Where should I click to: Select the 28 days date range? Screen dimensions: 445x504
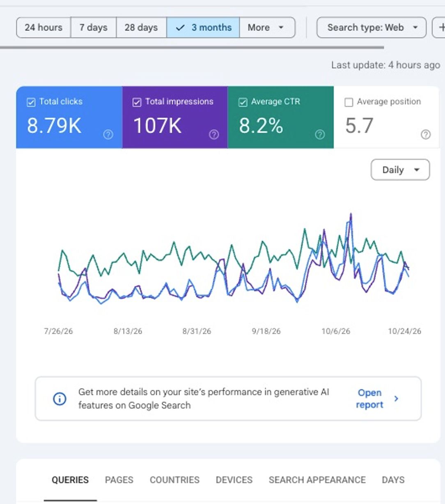(141, 27)
